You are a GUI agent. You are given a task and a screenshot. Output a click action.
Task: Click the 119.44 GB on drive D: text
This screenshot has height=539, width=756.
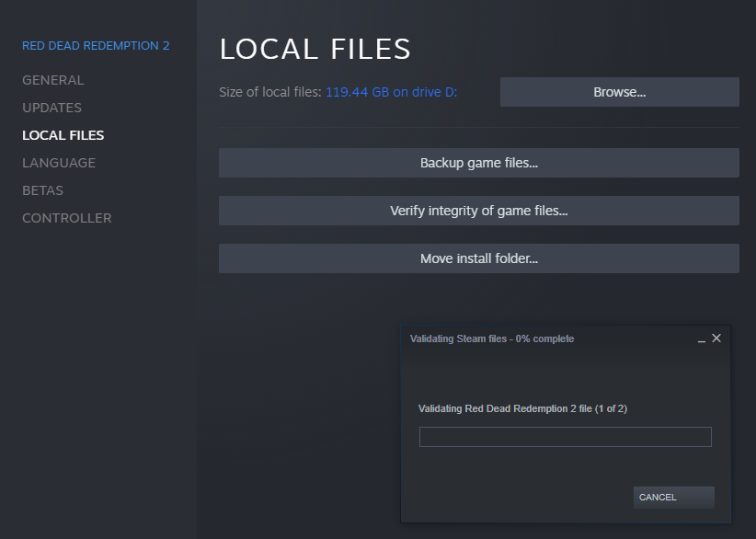[x=392, y=92]
